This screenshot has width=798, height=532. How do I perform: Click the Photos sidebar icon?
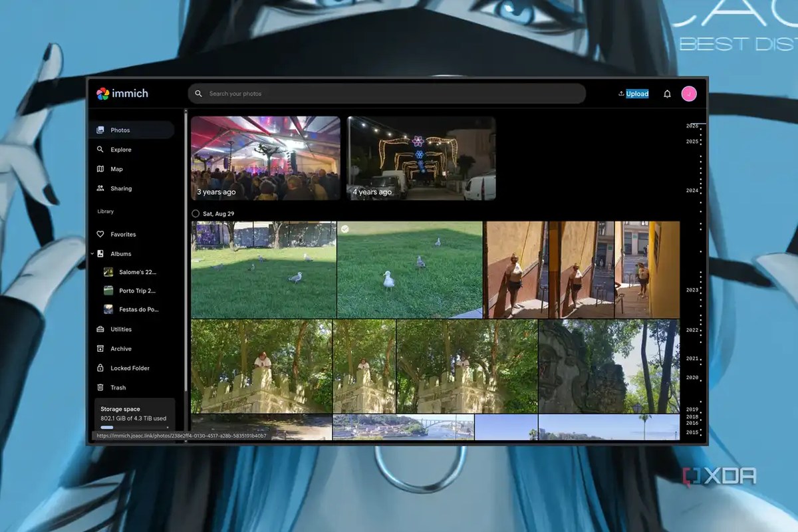100,130
